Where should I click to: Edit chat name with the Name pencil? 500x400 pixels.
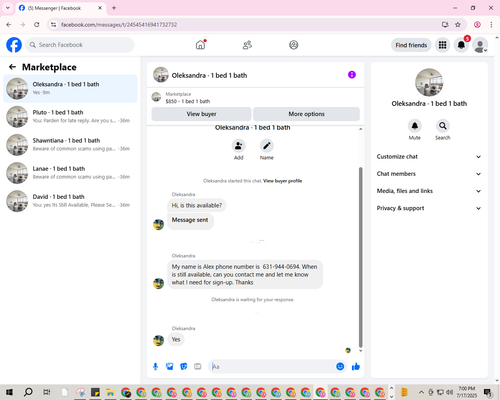pos(267,146)
